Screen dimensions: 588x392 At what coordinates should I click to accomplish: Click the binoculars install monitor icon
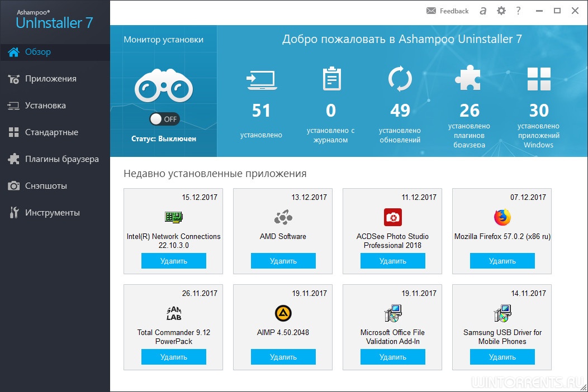click(x=164, y=85)
